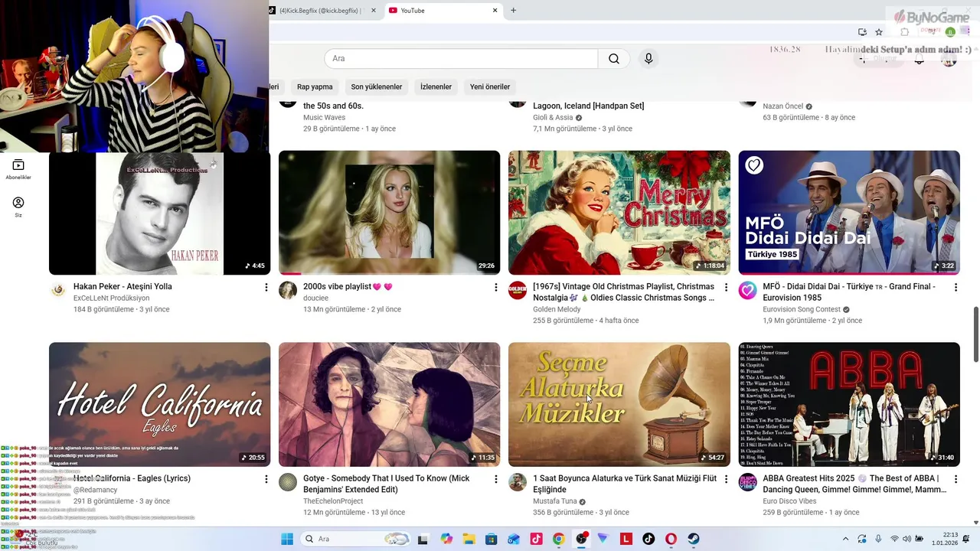Open Euro Disco Vibes channel avatar
980x551 pixels.
click(747, 482)
